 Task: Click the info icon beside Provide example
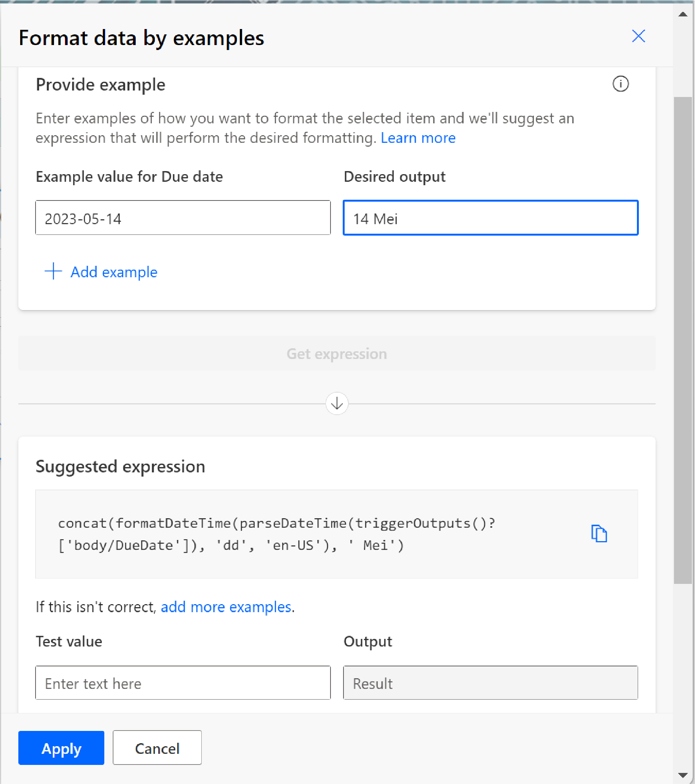click(620, 84)
